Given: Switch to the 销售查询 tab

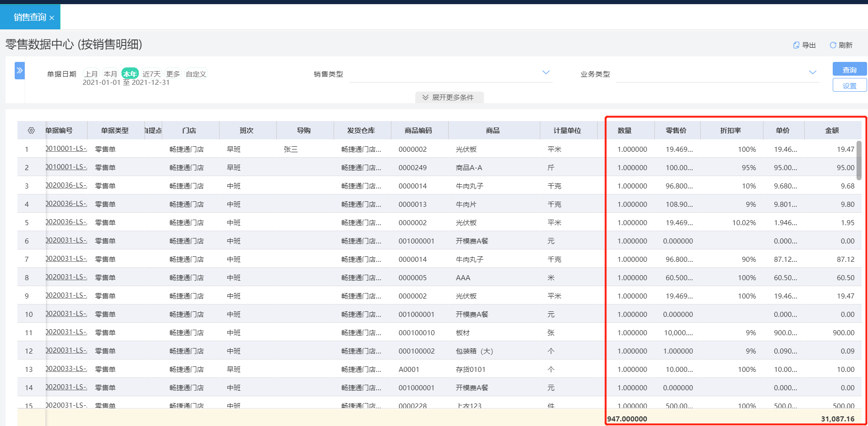Looking at the screenshot, I should 30,17.
